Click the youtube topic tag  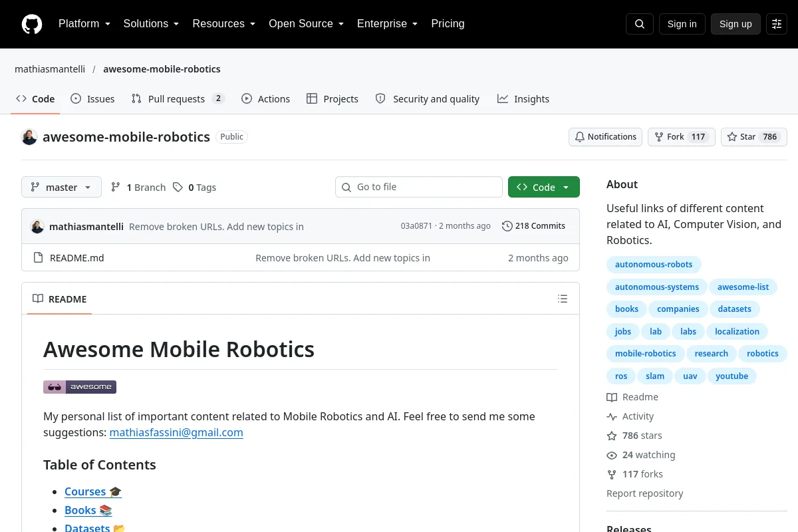pyautogui.click(x=732, y=376)
